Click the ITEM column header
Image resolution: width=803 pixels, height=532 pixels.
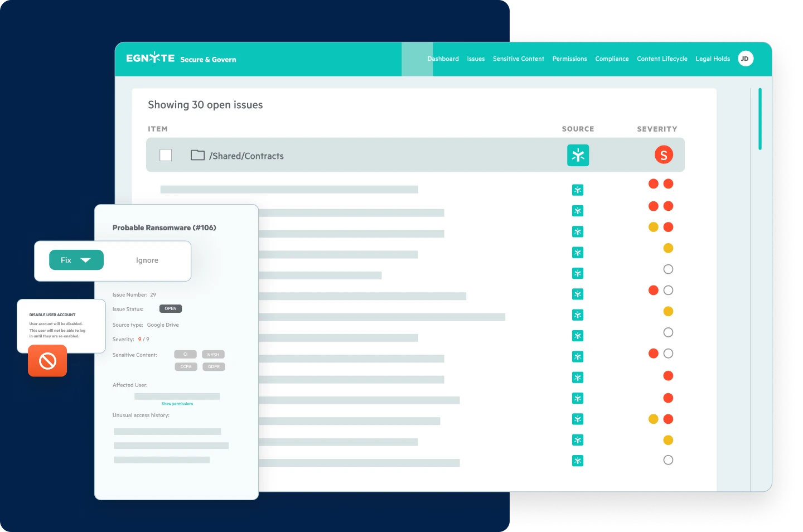tap(158, 129)
